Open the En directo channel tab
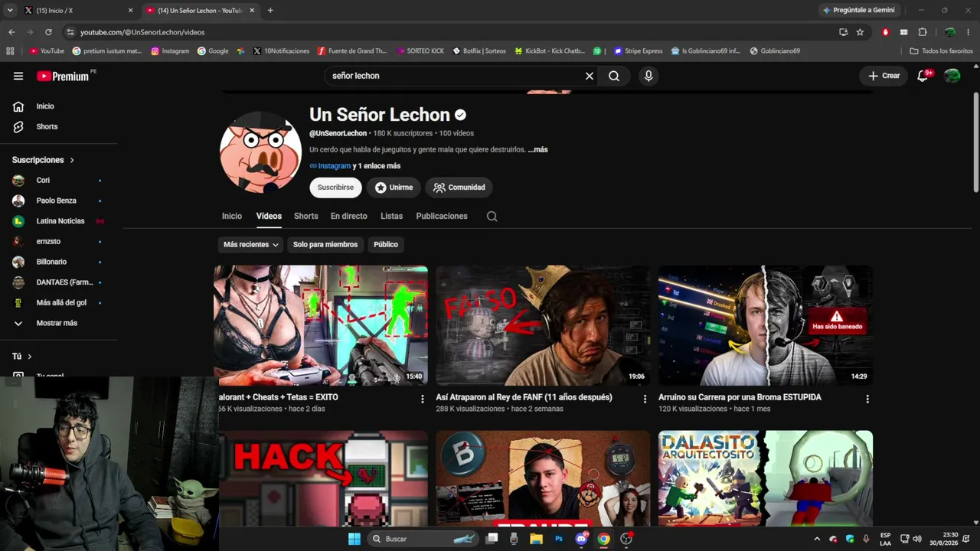Image resolution: width=980 pixels, height=551 pixels. coord(349,217)
